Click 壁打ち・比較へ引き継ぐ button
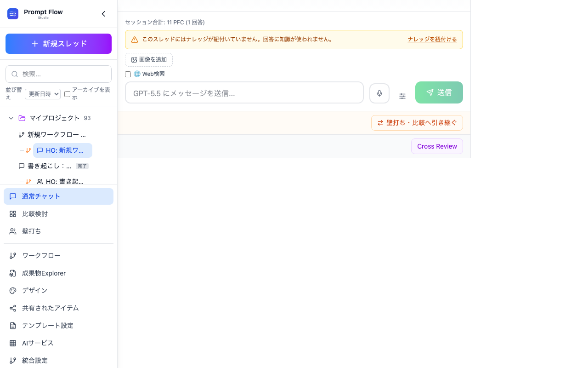The height and width of the screenshot is (368, 588). coord(417,123)
